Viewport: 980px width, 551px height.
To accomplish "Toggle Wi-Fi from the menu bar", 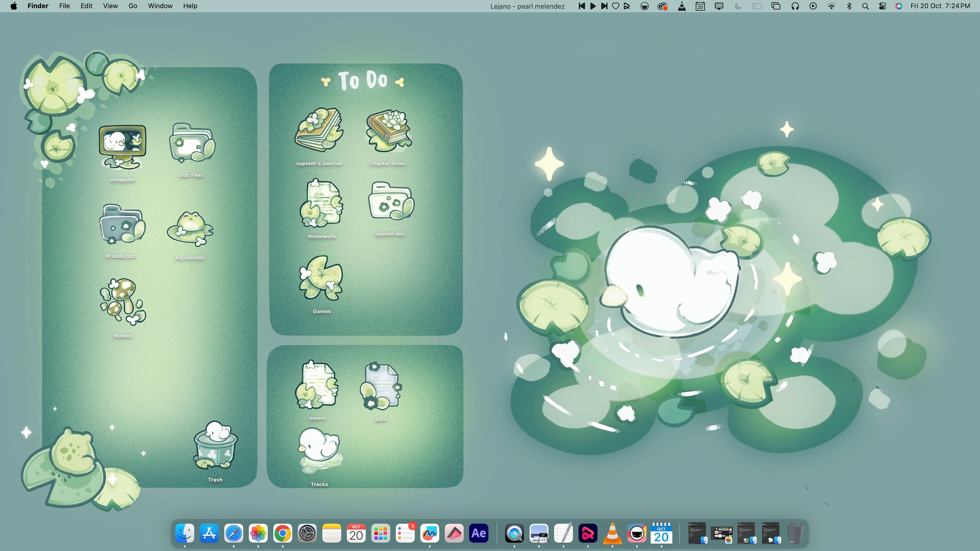I will (x=831, y=6).
